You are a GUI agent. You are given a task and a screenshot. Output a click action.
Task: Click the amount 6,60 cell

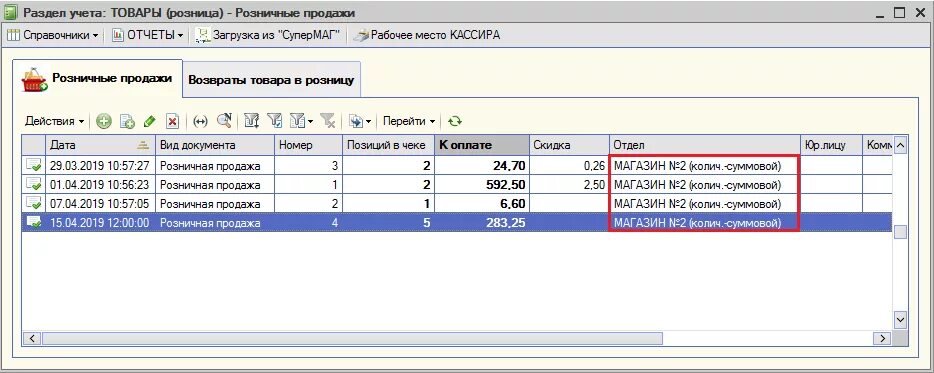pos(482,204)
